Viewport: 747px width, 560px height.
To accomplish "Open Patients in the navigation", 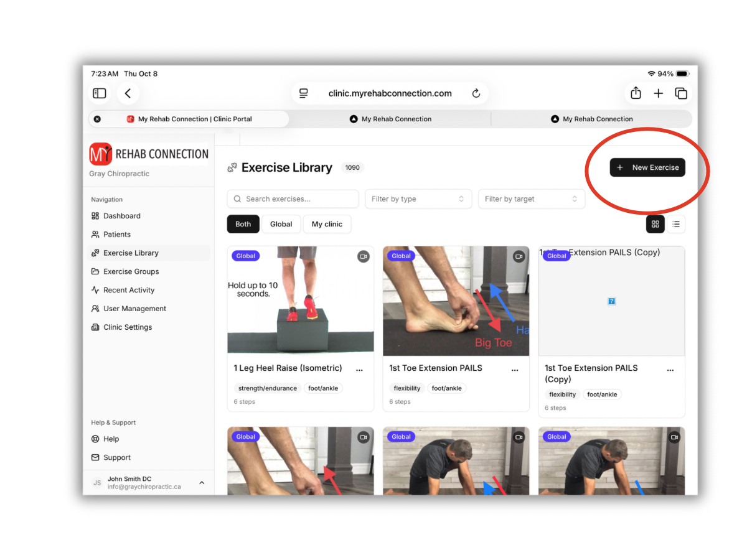I will (149, 235).
